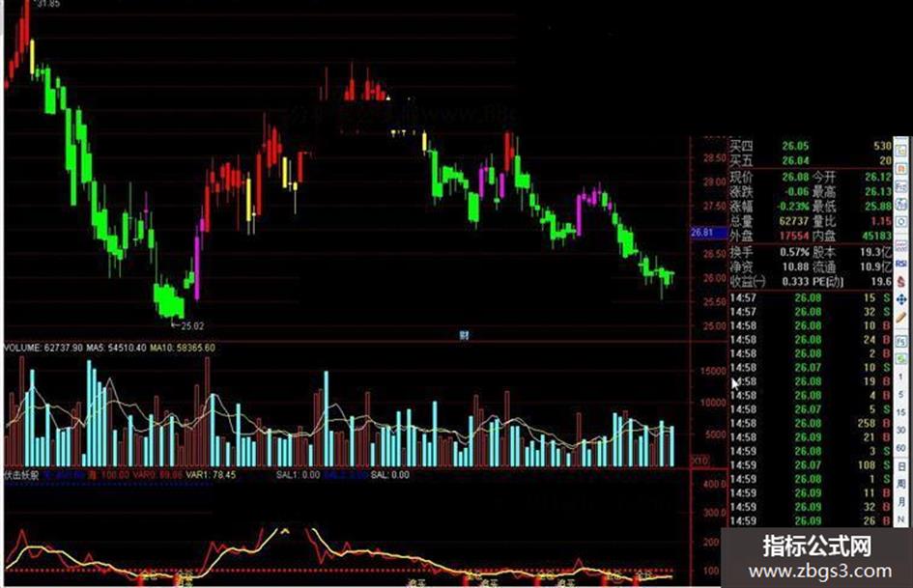Click the 伏击妖股 indicator name
Viewport: 913px width, 588px height.
pos(21,475)
